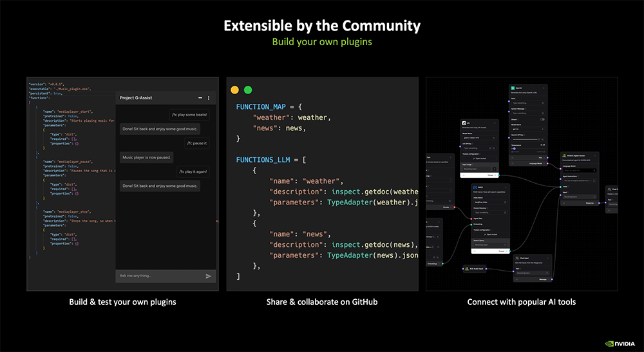Click the OpenAI node logo icon
Screen dimensions: 644x352
511,88
